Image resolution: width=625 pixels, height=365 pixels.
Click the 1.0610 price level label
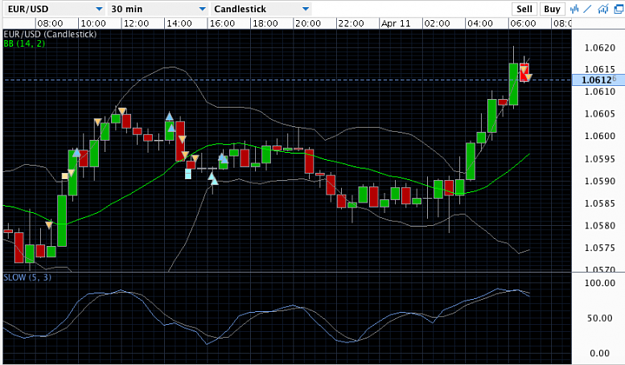coord(600,92)
